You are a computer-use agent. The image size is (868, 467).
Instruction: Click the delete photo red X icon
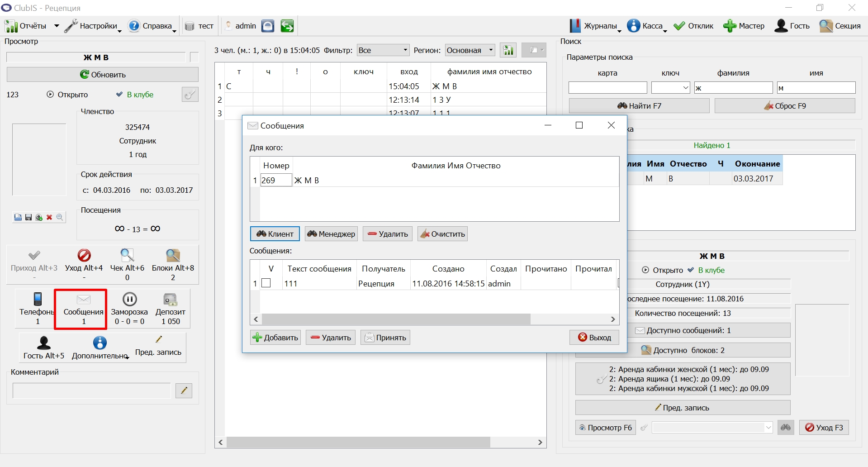coord(49,218)
